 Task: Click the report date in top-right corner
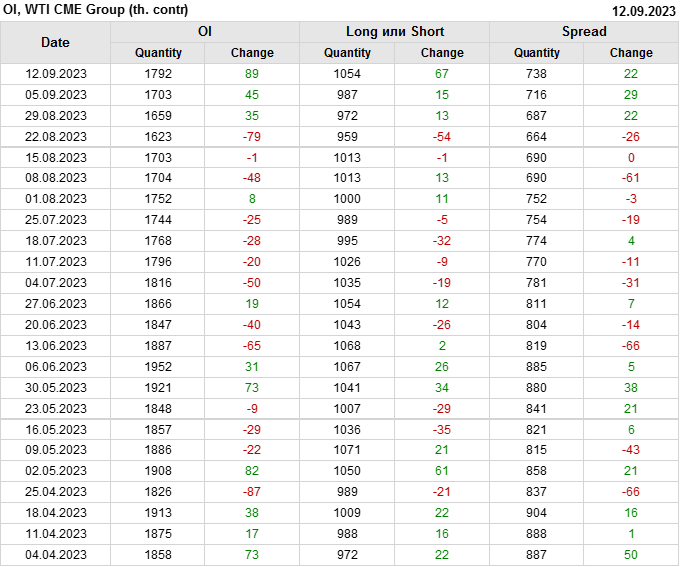(x=643, y=11)
